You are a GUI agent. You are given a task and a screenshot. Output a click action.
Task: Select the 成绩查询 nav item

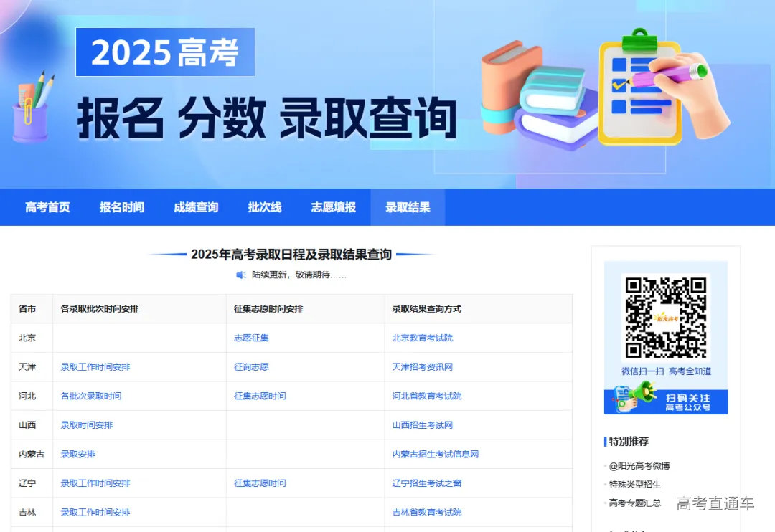(194, 207)
